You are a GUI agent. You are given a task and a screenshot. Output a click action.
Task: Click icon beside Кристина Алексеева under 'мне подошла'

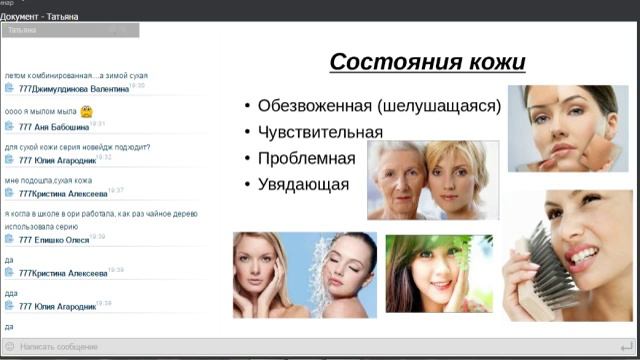pos(9,193)
